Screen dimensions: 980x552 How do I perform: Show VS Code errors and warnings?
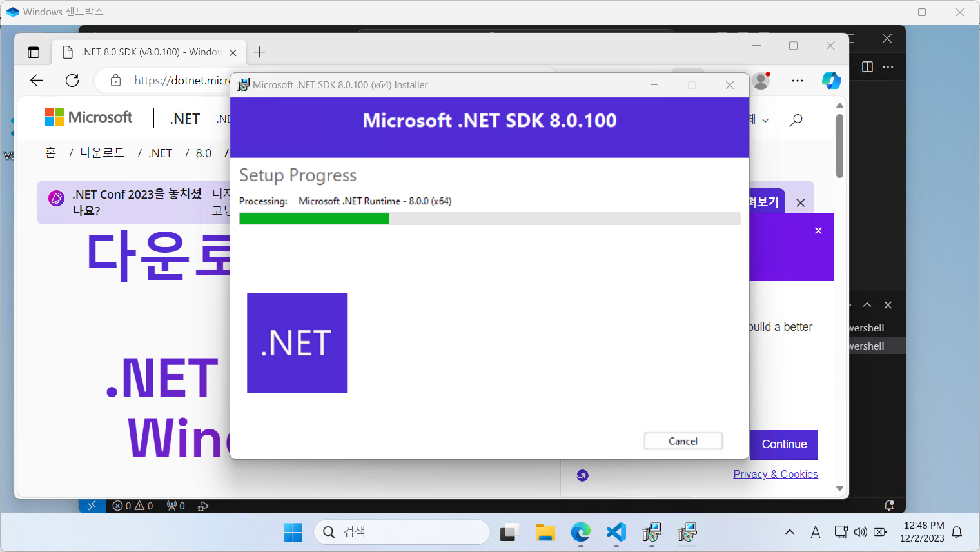coord(133,506)
